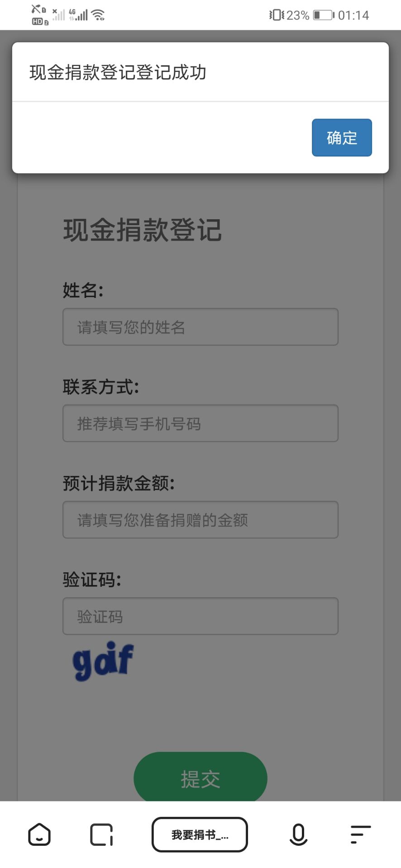Focus the 预计捐款金额 amount field
Viewport: 401px width, 868px height.
pos(200,520)
